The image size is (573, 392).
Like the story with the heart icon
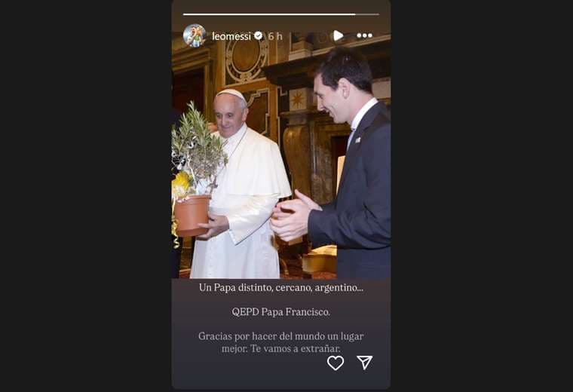335,363
